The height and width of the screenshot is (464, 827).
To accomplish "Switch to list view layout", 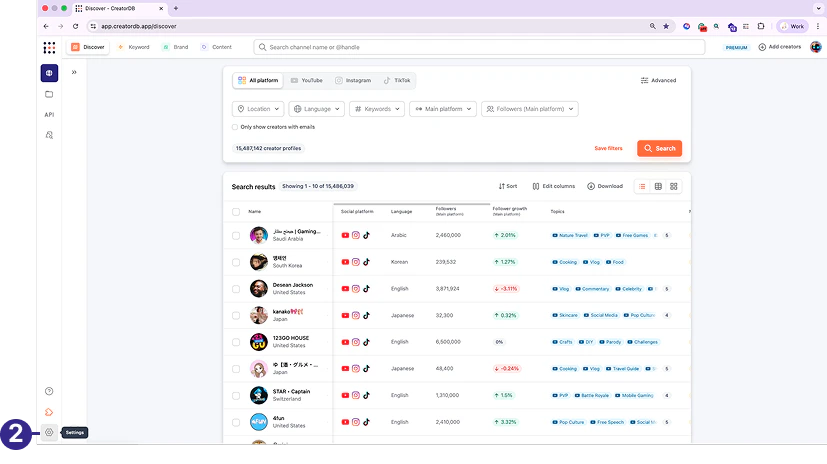I will 642,186.
